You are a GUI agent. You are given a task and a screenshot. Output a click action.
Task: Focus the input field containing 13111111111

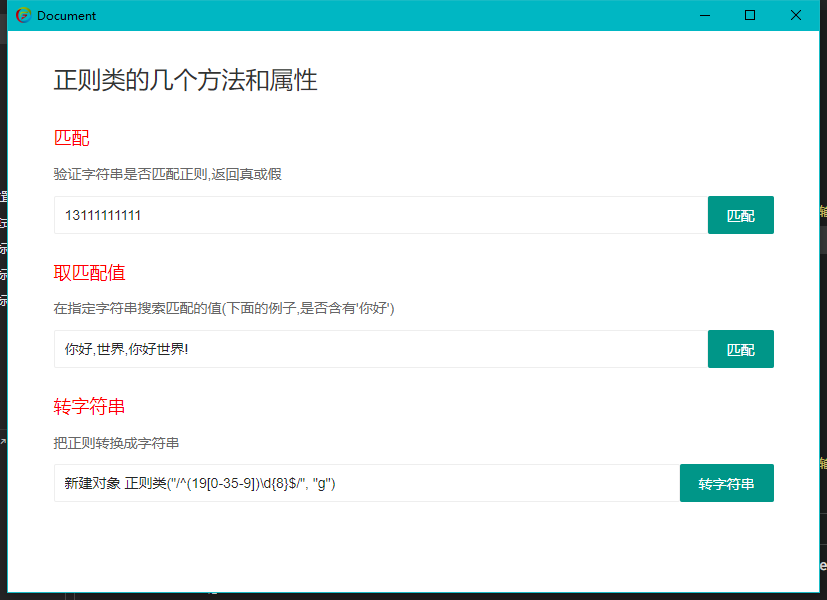point(381,215)
